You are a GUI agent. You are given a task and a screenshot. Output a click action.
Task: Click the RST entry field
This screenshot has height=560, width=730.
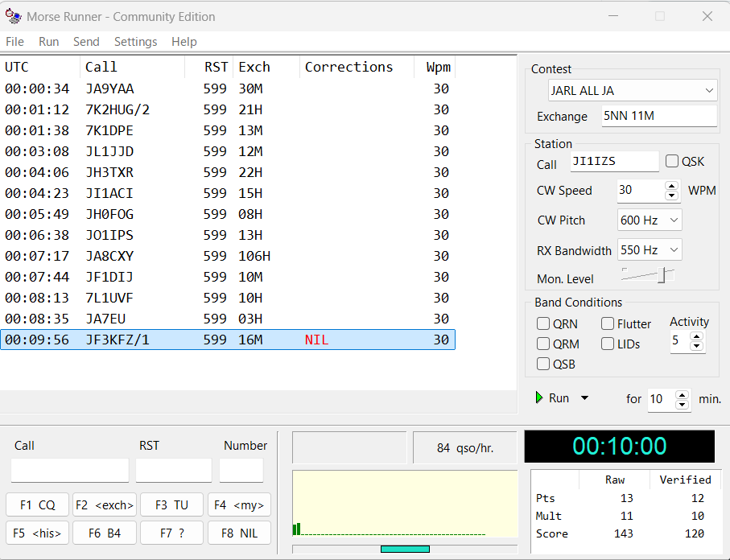[x=174, y=470]
